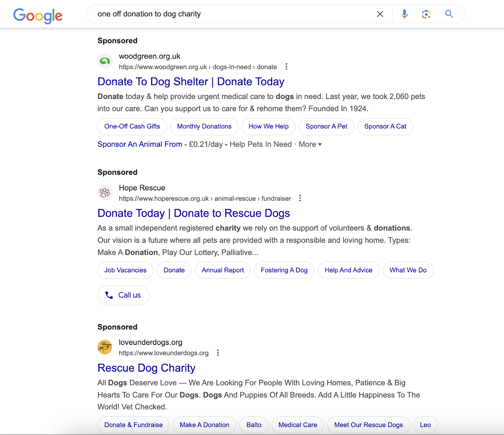Screen dimensions: 504x435
Task: Select the "Make A Donation" chip
Action: (204, 425)
